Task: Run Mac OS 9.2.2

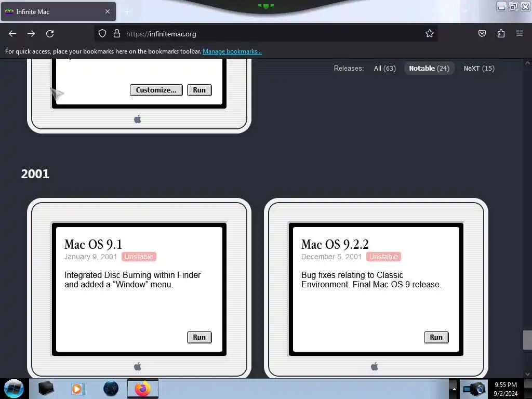Action: coord(436,337)
